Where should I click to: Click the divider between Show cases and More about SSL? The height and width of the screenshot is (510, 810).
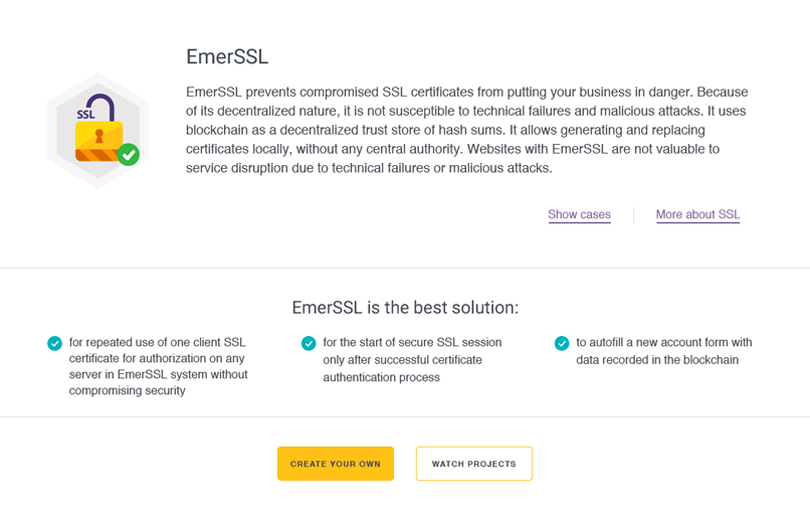click(633, 215)
